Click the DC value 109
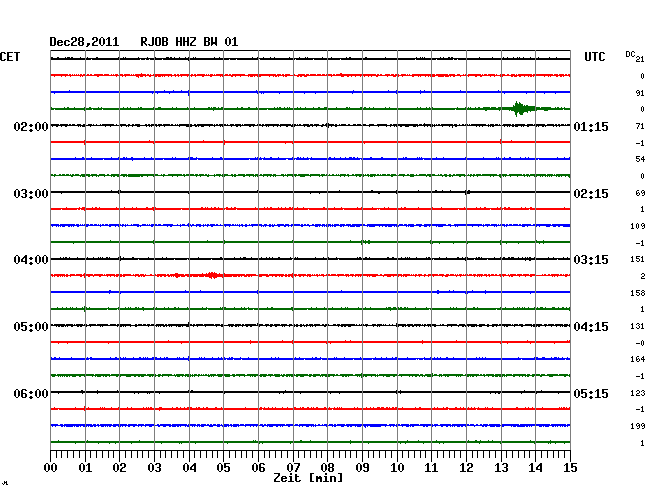 click(x=638, y=226)
